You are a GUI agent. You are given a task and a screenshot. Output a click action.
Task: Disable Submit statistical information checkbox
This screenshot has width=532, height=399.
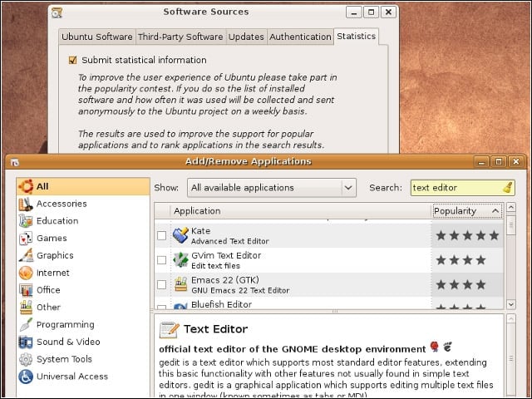(x=72, y=61)
